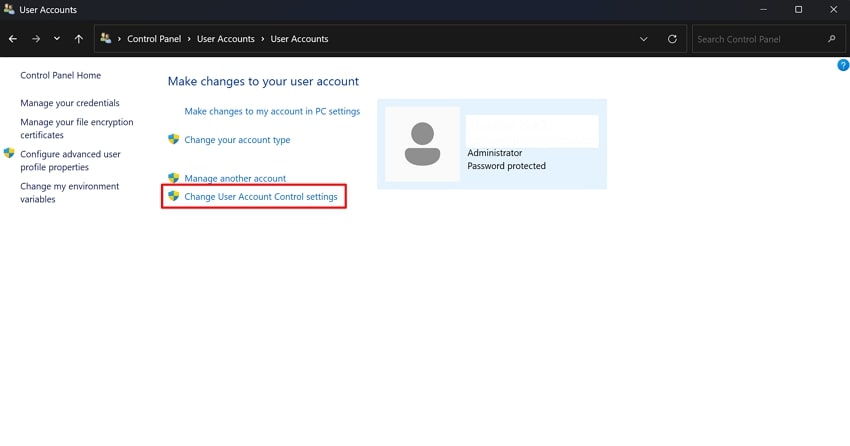Open Change User Account Control settings

(x=261, y=197)
